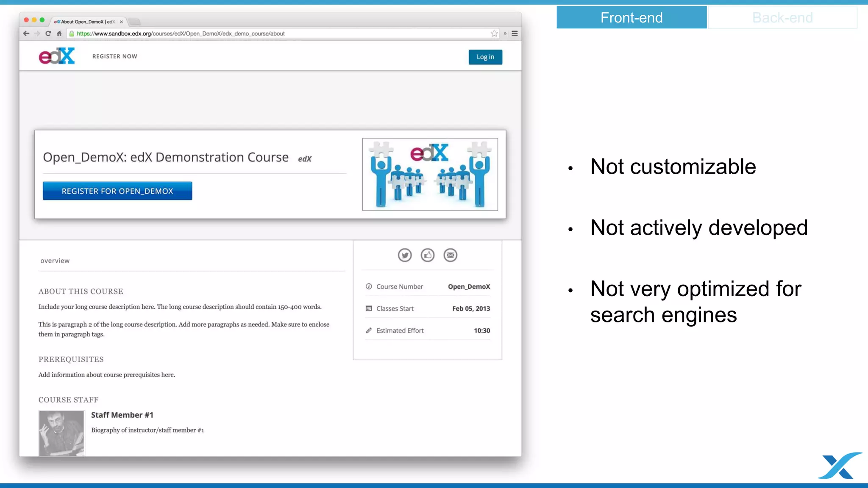The width and height of the screenshot is (868, 488).
Task: Show hidden extensions via double chevron
Action: pyautogui.click(x=505, y=33)
